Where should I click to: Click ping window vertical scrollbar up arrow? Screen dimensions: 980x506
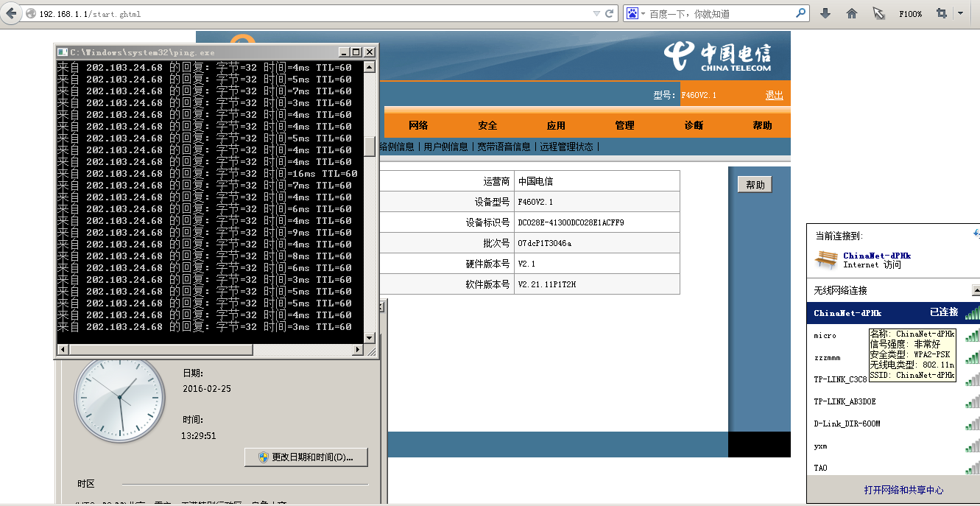coord(370,67)
